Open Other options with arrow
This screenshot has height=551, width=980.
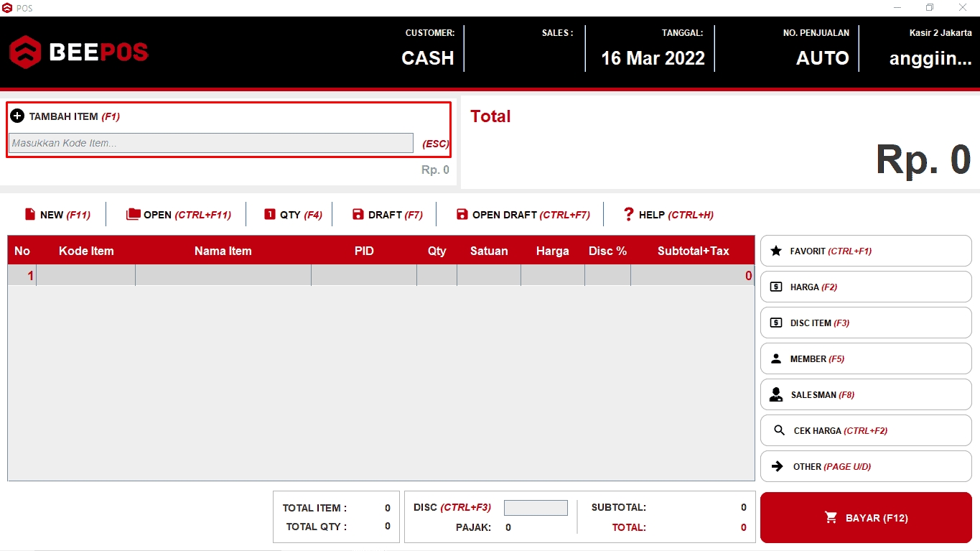coord(865,466)
